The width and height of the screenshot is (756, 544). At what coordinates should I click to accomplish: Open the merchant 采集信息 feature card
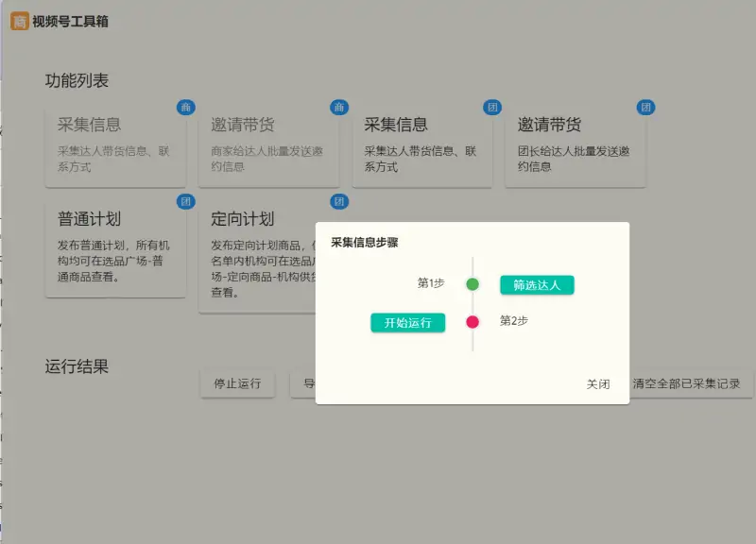(x=115, y=142)
